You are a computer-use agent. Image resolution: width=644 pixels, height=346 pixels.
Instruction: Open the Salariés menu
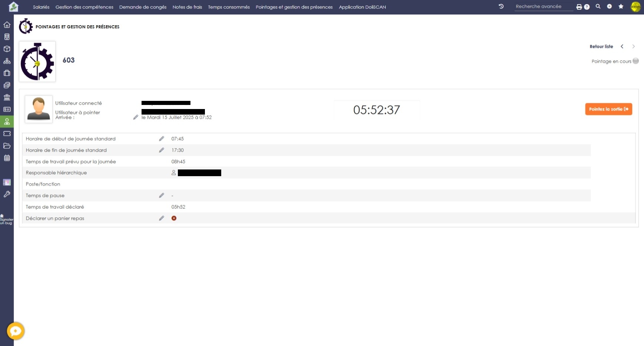pyautogui.click(x=41, y=7)
